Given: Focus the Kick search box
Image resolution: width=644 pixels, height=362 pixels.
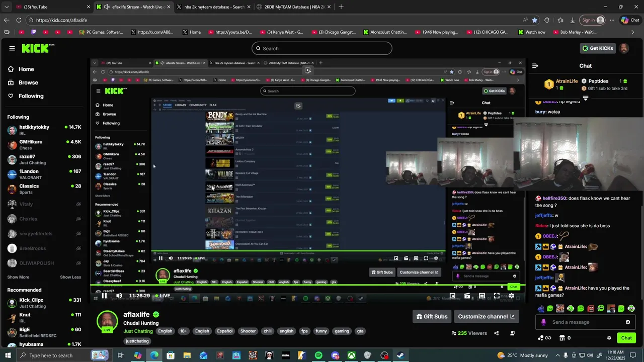Looking at the screenshot, I should (322, 48).
